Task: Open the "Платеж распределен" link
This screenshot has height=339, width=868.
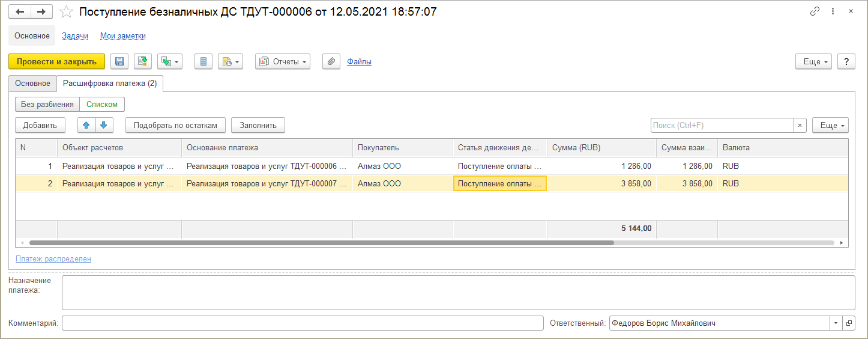Action: coord(53,259)
